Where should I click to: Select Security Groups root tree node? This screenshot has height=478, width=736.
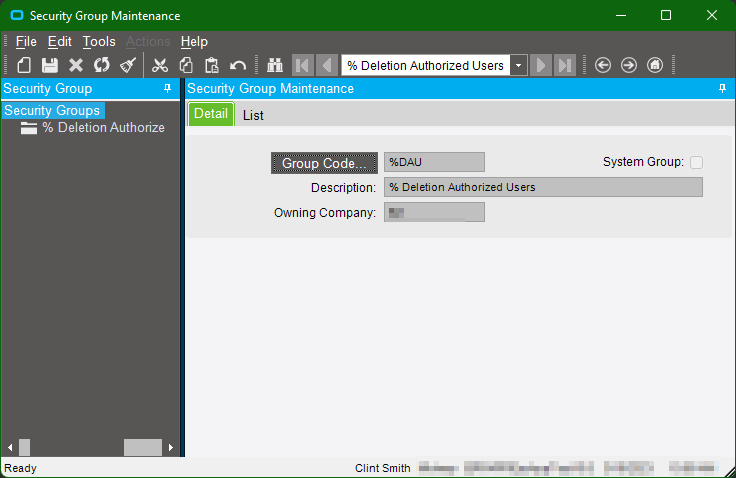pyautogui.click(x=52, y=110)
